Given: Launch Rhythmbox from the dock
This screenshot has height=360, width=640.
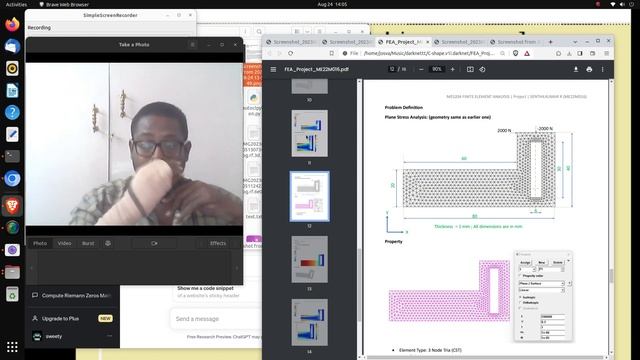Looking at the screenshot, I should coord(12,68).
